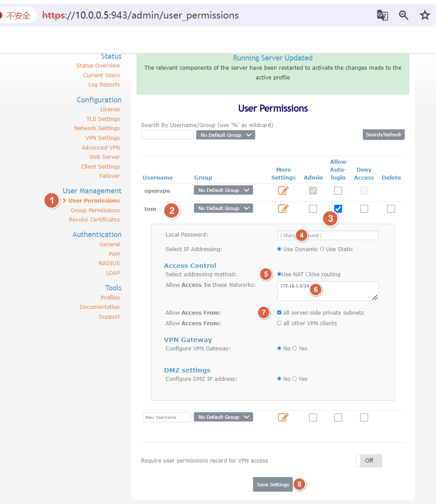Open the group dropdown for user tom
The width and height of the screenshot is (436, 504).
[224, 208]
